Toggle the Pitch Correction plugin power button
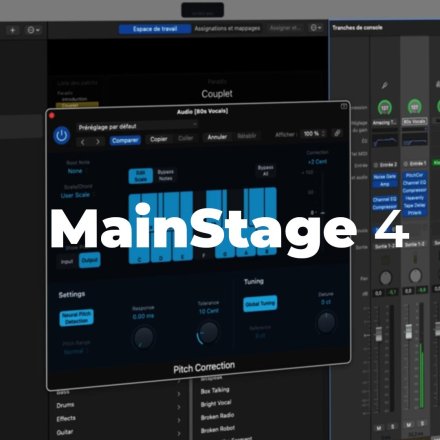 point(61,135)
